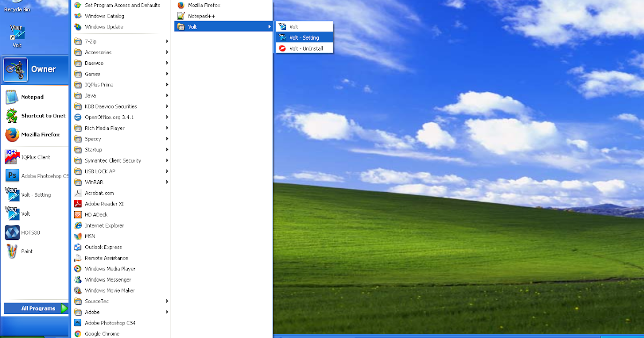Image resolution: width=644 pixels, height=338 pixels.
Task: Launch Paint from recent programs
Action: tap(35, 251)
